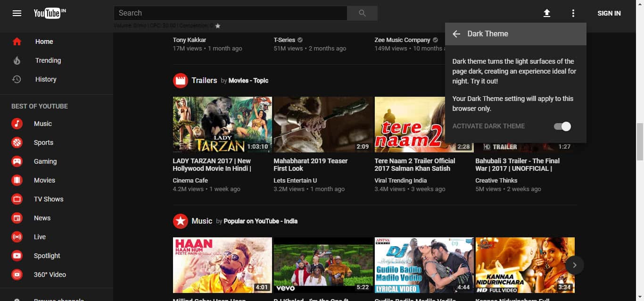Click the page vertical scrollbar thumb

point(640,142)
